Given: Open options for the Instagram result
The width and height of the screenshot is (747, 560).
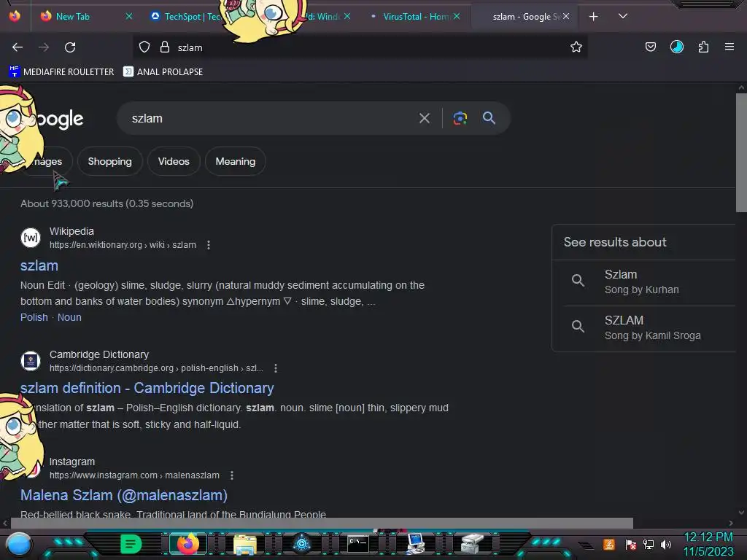Looking at the screenshot, I should pos(231,475).
